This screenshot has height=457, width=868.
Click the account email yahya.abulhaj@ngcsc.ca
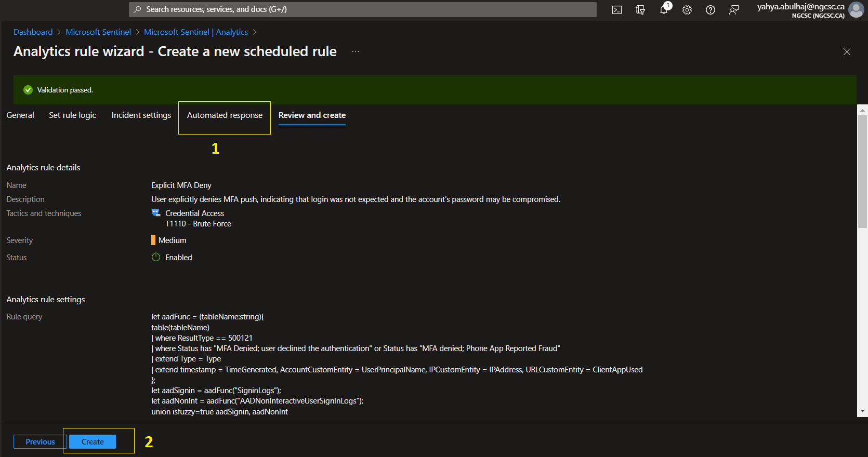(800, 7)
